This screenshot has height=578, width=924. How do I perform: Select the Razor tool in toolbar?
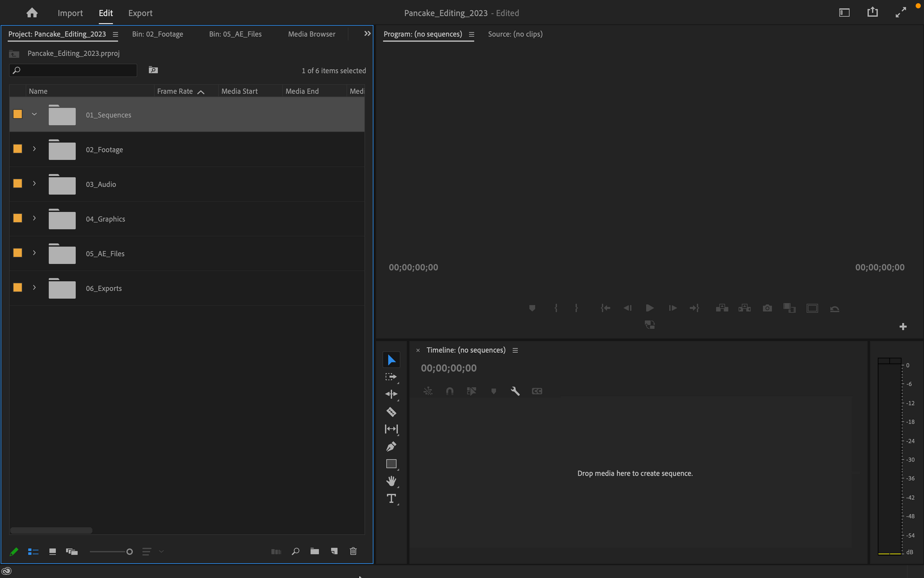click(x=391, y=412)
